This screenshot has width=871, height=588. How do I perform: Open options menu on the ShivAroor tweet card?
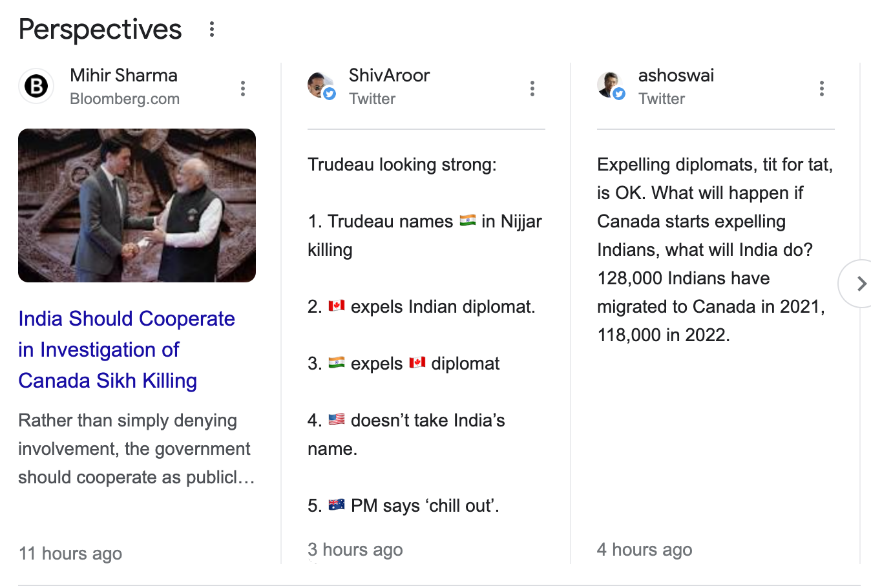pos(532,88)
